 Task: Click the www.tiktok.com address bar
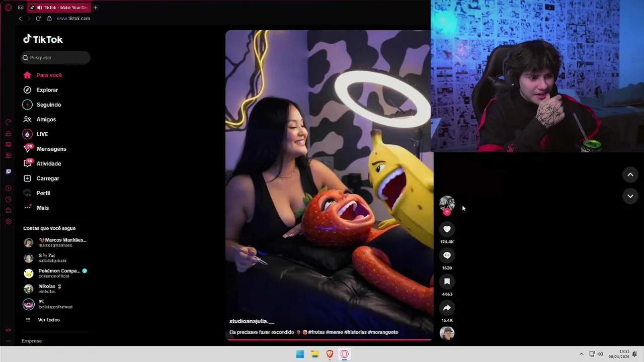tap(73, 19)
